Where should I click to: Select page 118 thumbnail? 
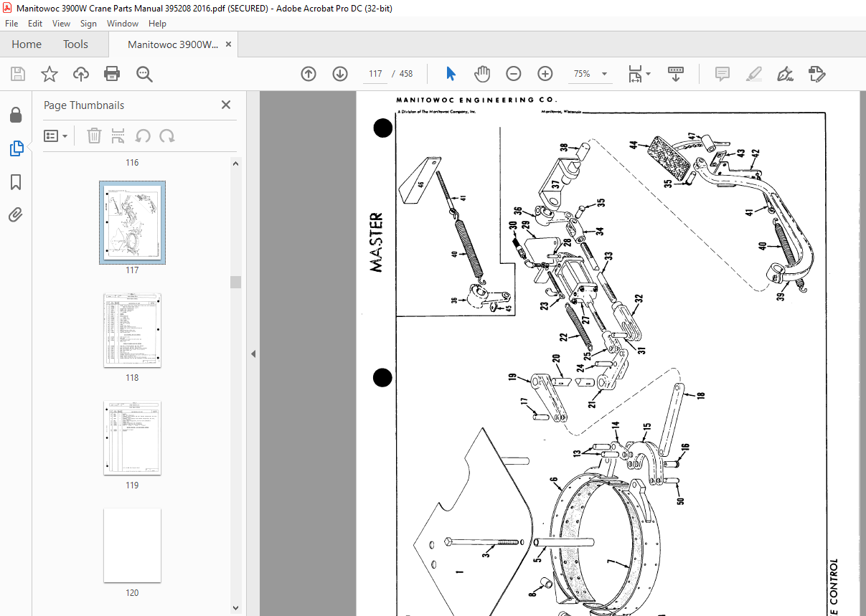[x=132, y=330]
